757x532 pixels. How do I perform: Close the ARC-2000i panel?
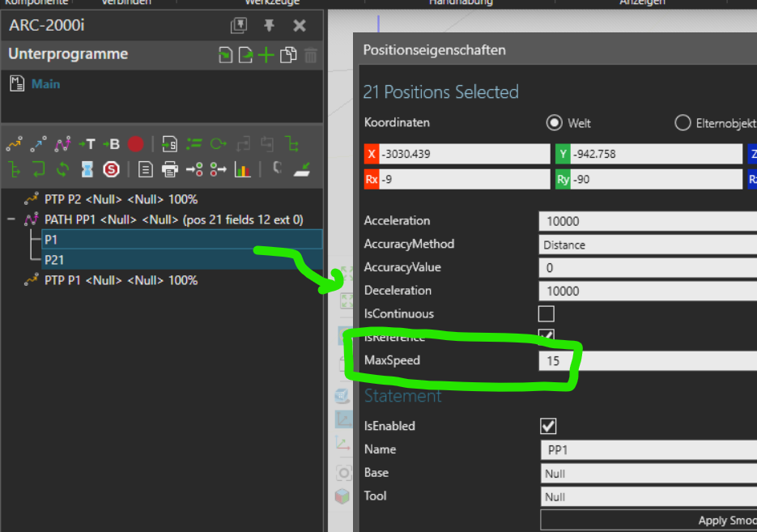pyautogui.click(x=300, y=25)
